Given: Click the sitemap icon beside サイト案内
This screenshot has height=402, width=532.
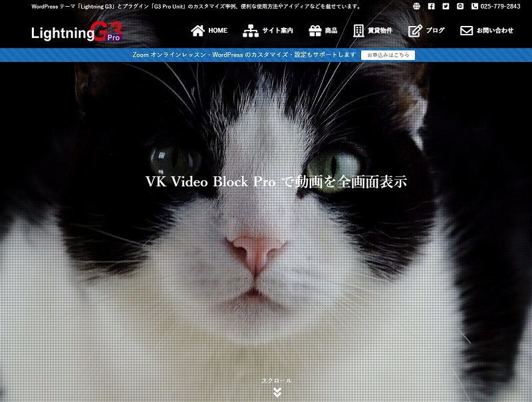Looking at the screenshot, I should 249,30.
